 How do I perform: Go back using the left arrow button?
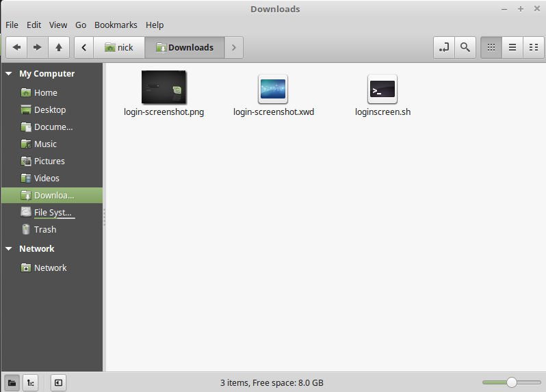click(x=16, y=47)
